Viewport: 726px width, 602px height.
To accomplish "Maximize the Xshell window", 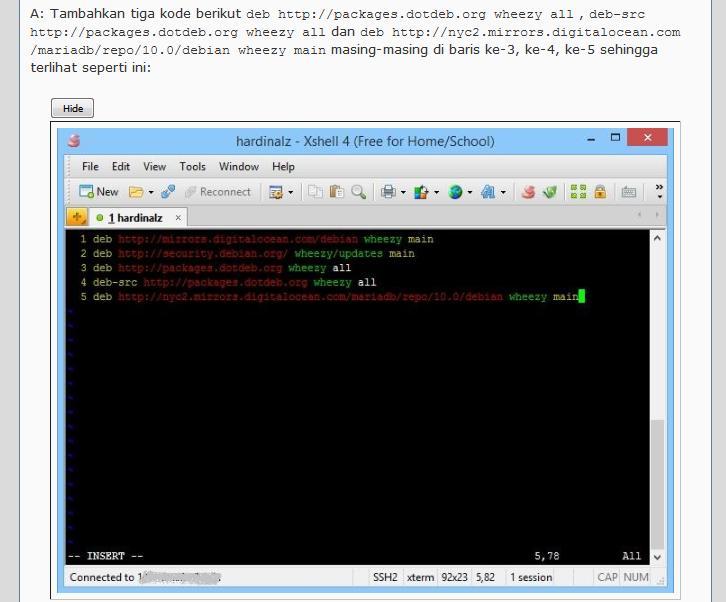I will tap(615, 138).
